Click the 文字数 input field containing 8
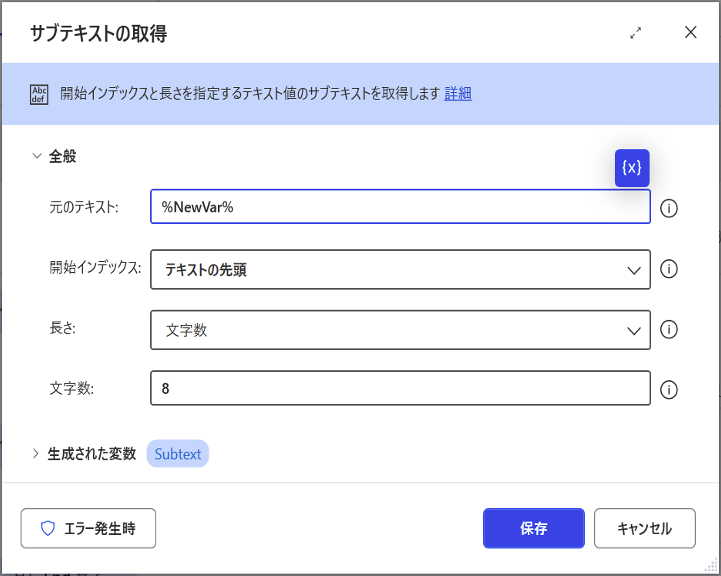 point(400,389)
